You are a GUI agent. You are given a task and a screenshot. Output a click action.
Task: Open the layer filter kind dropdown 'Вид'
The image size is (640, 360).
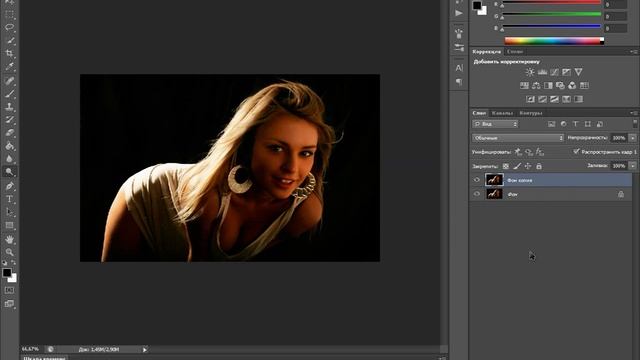(x=495, y=124)
